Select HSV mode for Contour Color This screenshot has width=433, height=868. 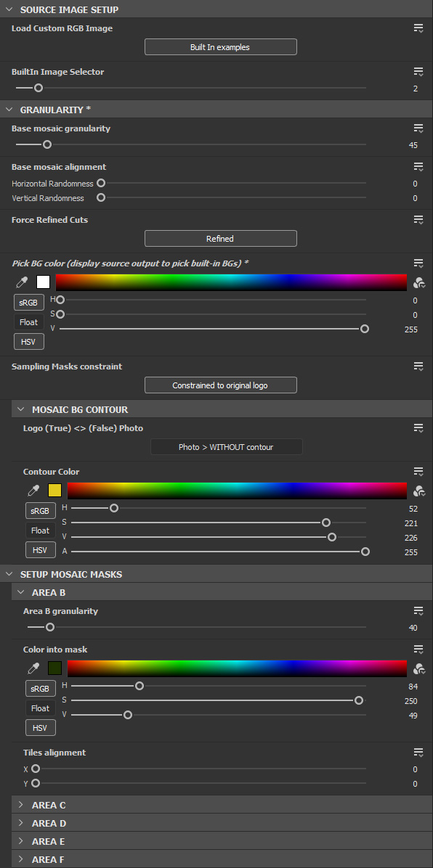point(41,550)
